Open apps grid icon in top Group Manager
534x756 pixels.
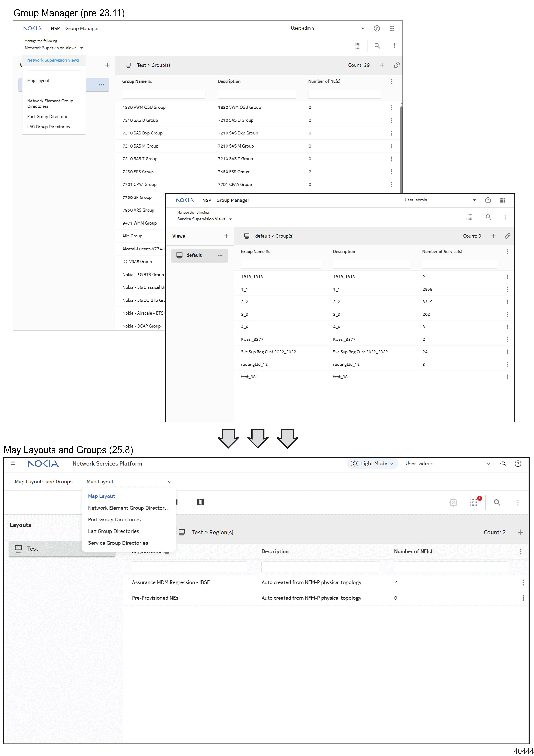click(392, 28)
